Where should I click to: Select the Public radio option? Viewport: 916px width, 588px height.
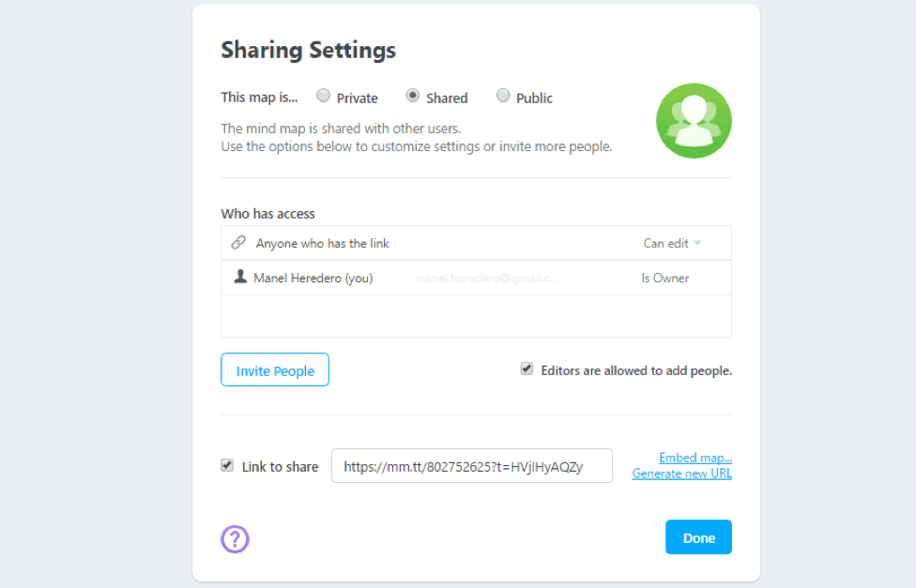[x=503, y=96]
